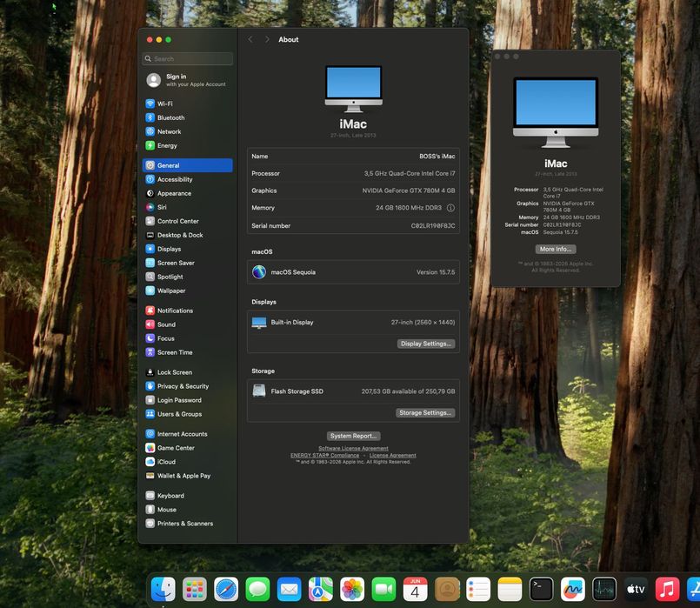The image size is (700, 608).
Task: Open the ENERGY STAR Compliance link
Action: pyautogui.click(x=324, y=455)
